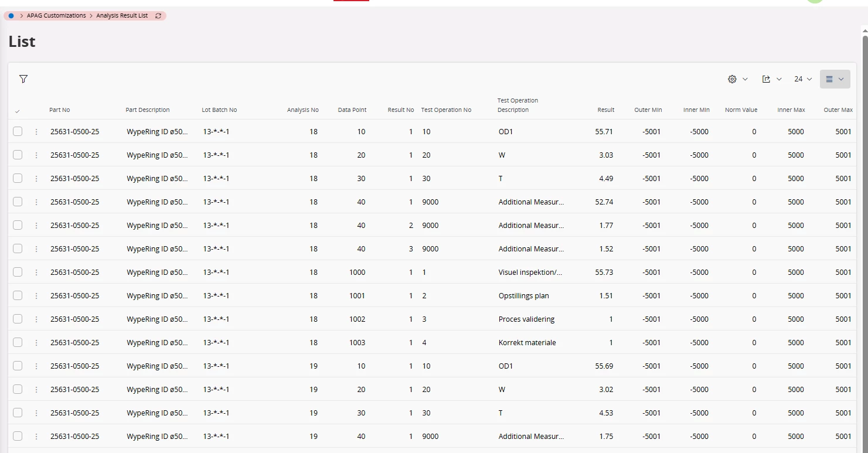Click the Data Point column header
Screen dimensions: 868x453
click(352, 110)
